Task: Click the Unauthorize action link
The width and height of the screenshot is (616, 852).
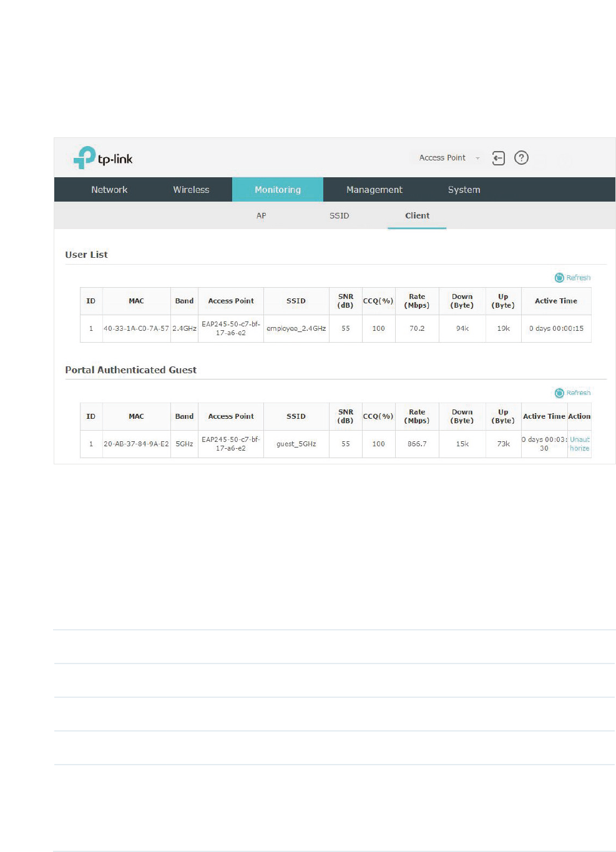Action: 579,444
